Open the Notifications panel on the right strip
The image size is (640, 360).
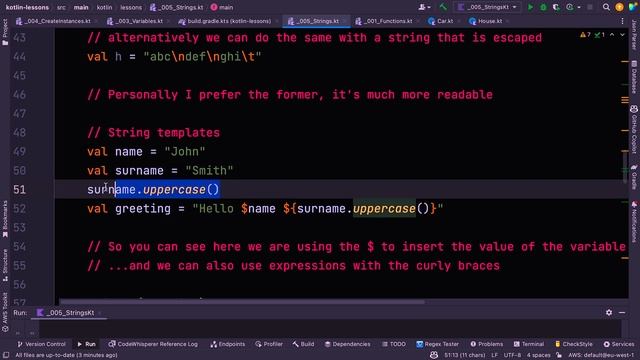pyautogui.click(x=634, y=222)
